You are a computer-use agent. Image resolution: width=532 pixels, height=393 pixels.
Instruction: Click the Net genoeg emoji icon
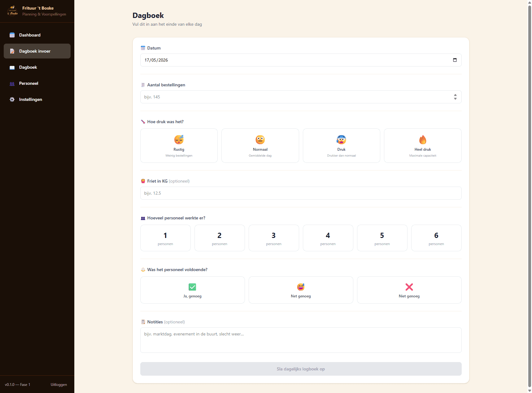(301, 287)
